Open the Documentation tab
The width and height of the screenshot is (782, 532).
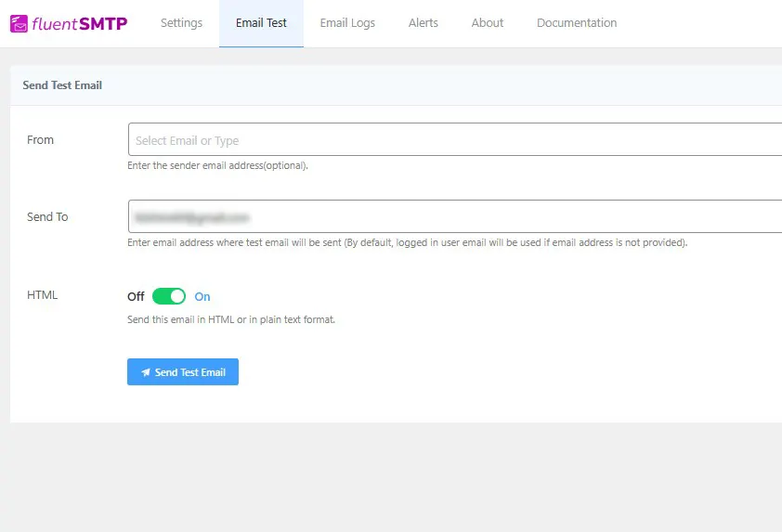point(576,23)
